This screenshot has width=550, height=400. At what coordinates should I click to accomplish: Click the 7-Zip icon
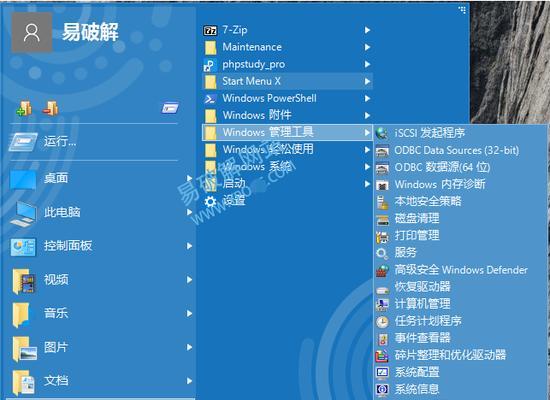click(x=210, y=31)
